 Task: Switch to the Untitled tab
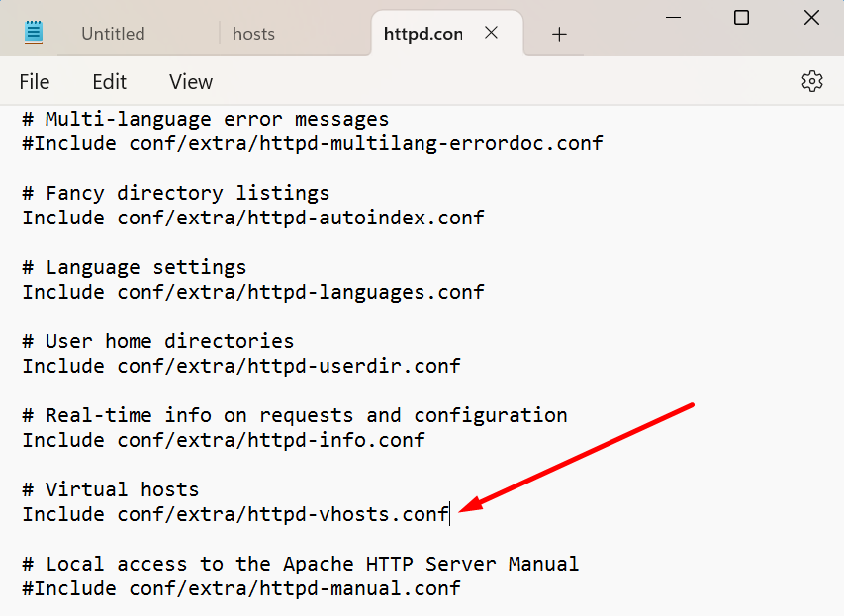tap(112, 33)
